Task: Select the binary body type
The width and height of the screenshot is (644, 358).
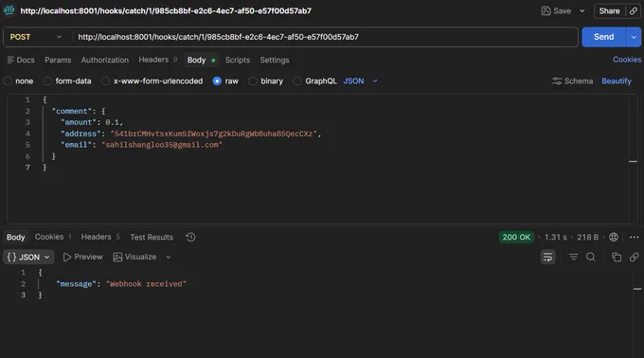Action: coord(253,81)
